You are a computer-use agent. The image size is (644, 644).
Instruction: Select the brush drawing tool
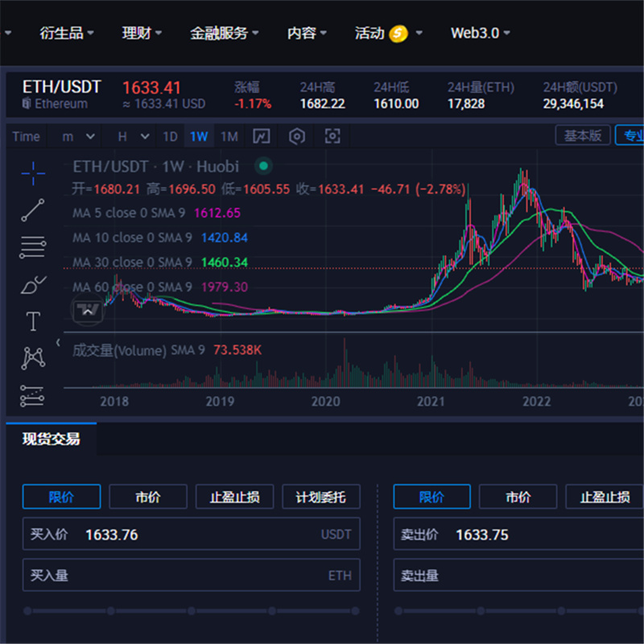33,285
